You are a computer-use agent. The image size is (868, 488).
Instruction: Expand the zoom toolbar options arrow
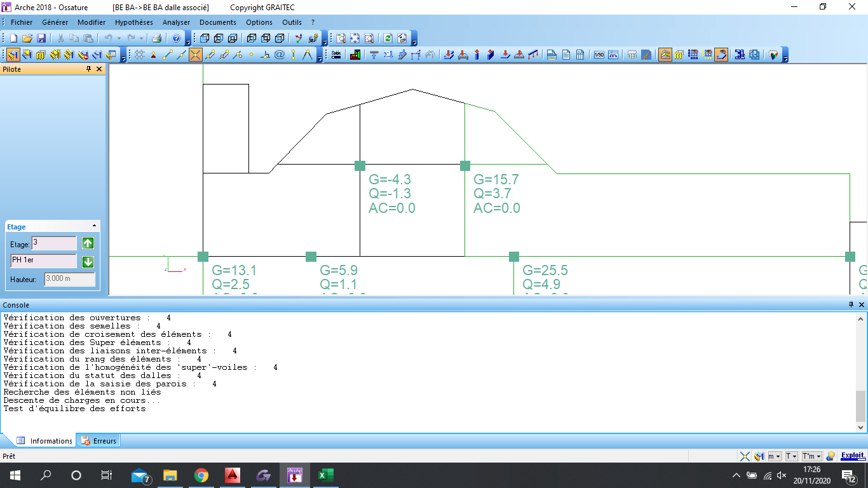(414, 39)
